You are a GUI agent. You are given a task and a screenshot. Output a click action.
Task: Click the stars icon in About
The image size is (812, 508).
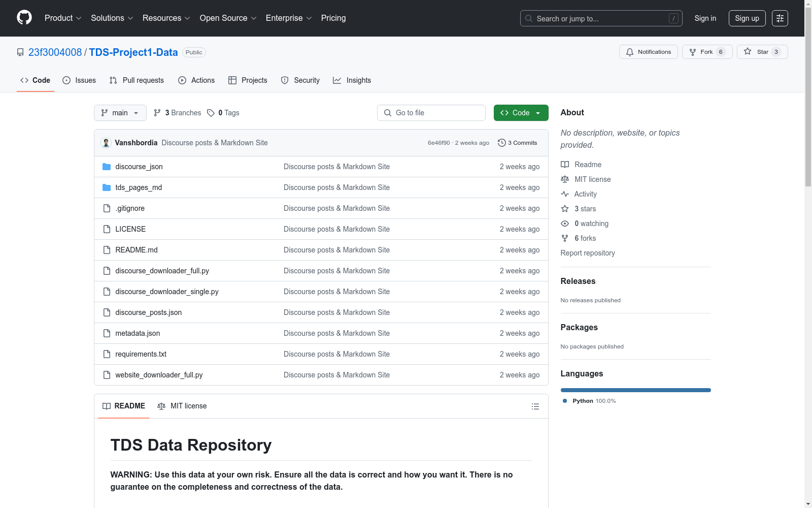(565, 209)
